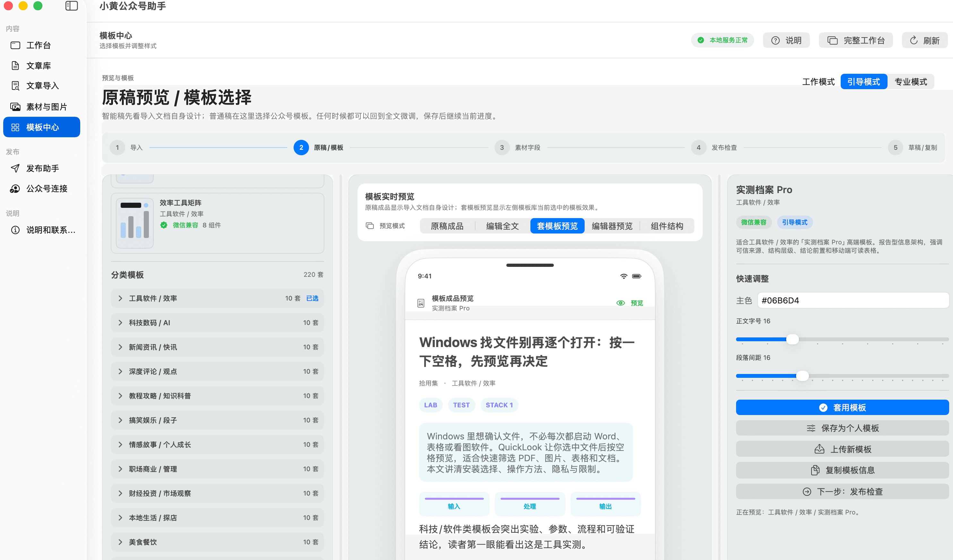Screen dimensions: 953x560
Task: Click the green 微信兼容 check icon
Action: click(x=164, y=225)
